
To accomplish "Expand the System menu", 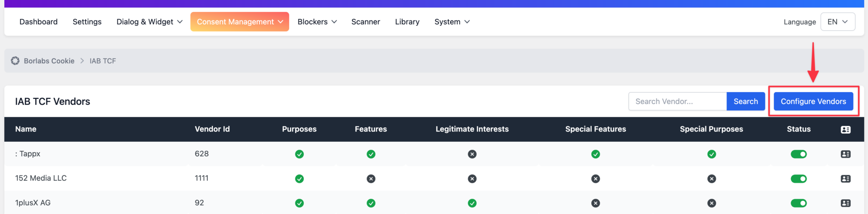I will pyautogui.click(x=452, y=22).
